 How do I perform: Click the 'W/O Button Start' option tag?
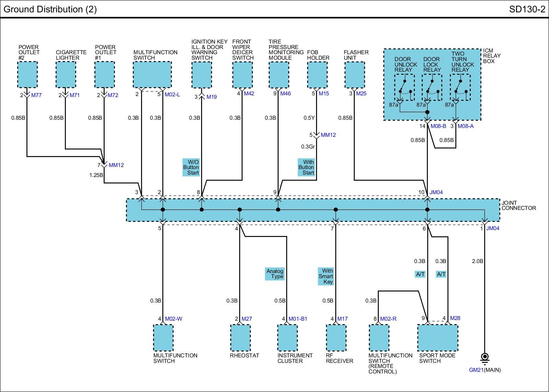point(191,167)
